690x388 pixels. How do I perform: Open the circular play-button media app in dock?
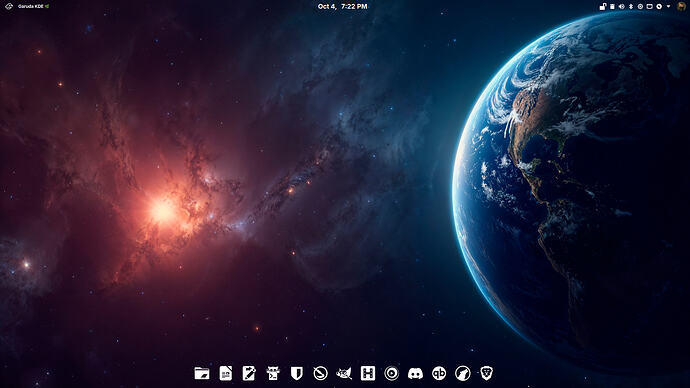391,373
